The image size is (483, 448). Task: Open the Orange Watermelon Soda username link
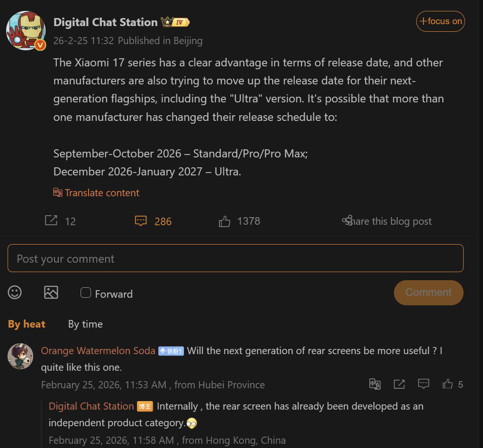pos(98,351)
